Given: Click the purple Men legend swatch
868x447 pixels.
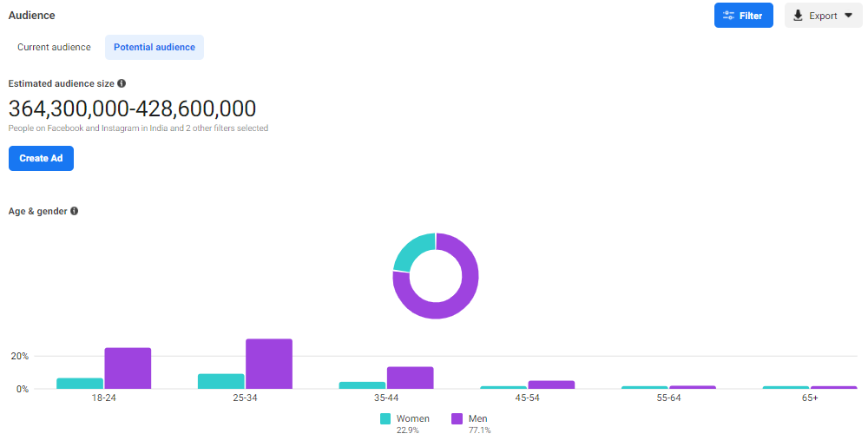Looking at the screenshot, I should [x=457, y=419].
